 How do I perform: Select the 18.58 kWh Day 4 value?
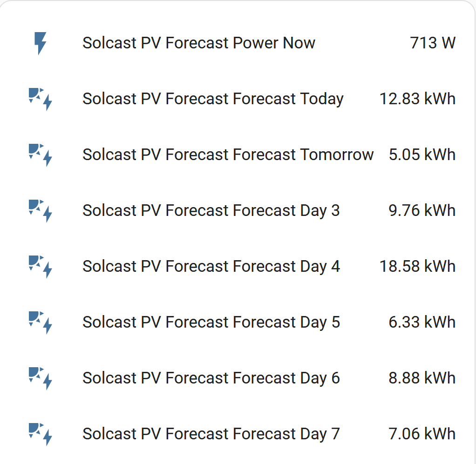click(x=417, y=266)
